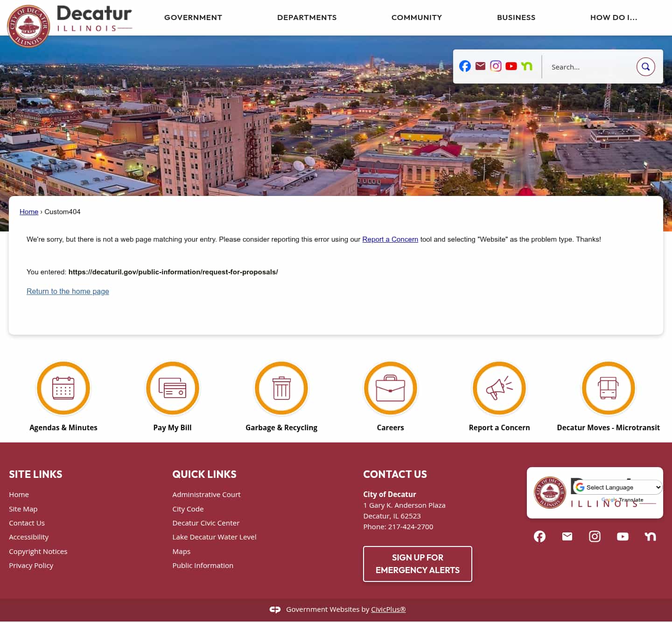672x623 pixels.
Task: Open the Decatur Moves bus icon
Action: [609, 388]
